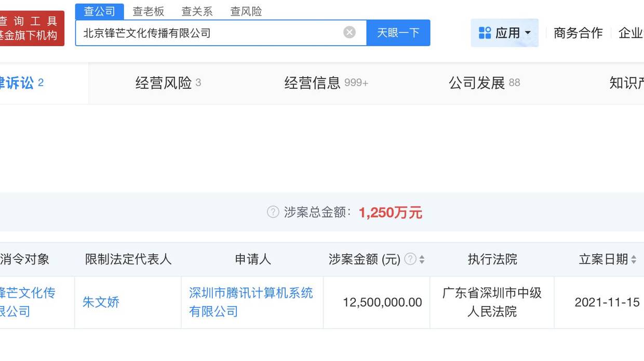Switch to 查公司 search tab
Viewport: 644px width, 361px height.
100,11
